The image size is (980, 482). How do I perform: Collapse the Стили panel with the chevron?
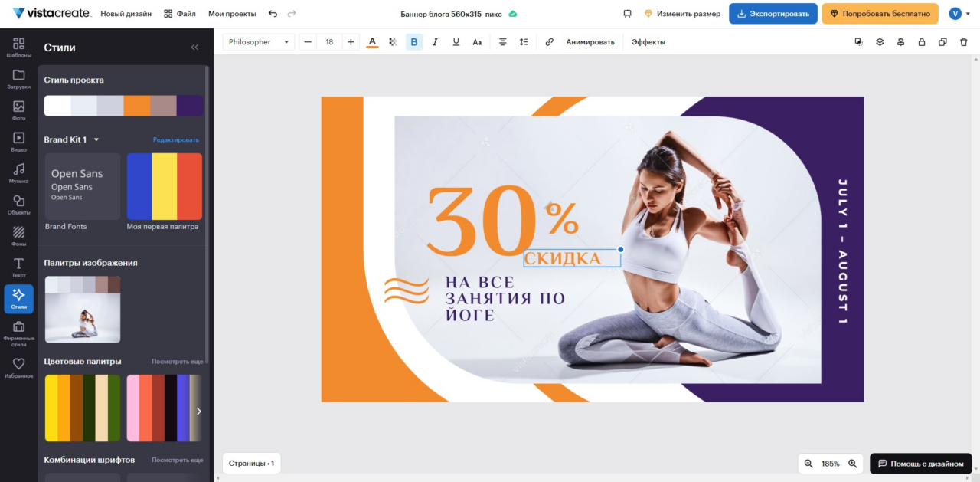pyautogui.click(x=194, y=47)
